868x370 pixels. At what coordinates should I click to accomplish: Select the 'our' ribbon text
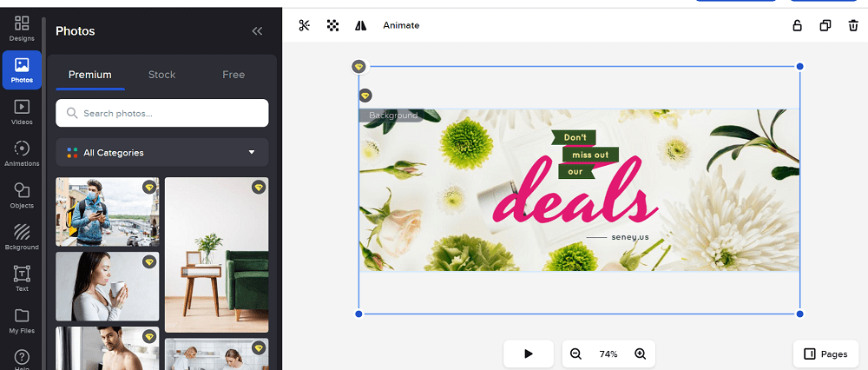click(x=575, y=172)
